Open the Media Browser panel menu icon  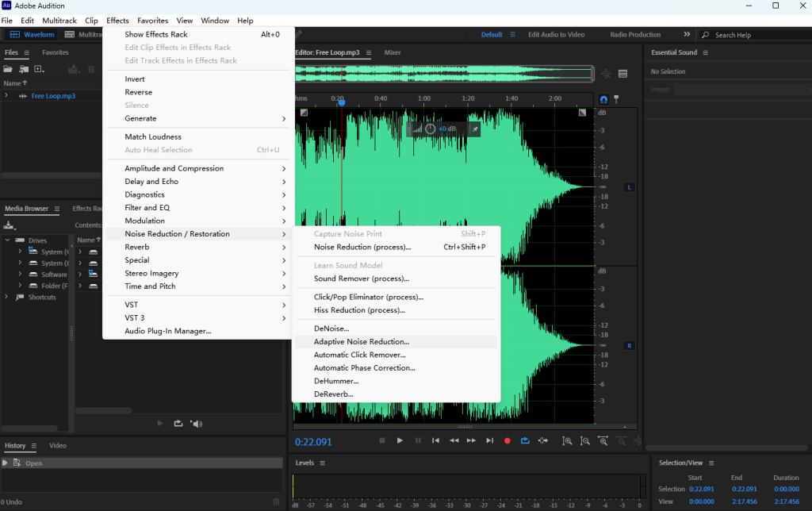57,209
